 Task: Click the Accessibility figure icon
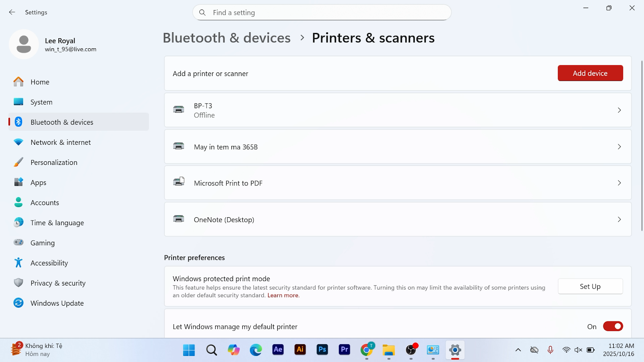(x=19, y=263)
